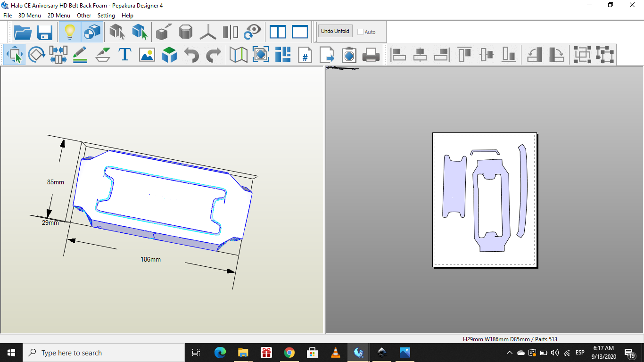Enable the Auto checkbox

(x=361, y=32)
